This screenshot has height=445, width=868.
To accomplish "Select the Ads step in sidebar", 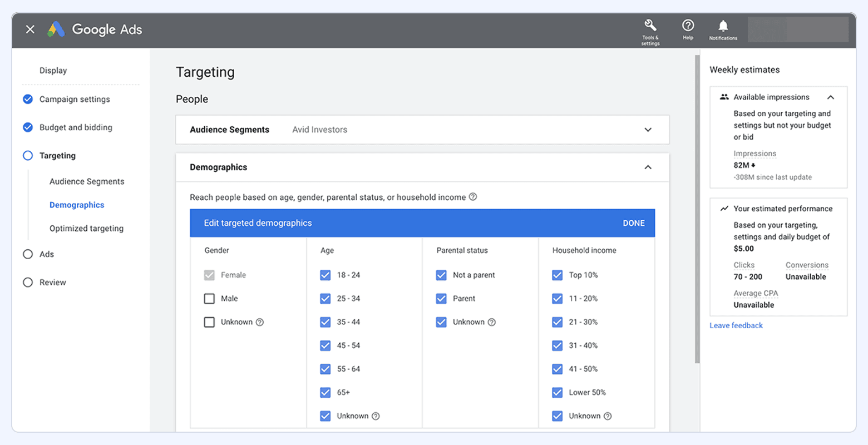I will tap(46, 254).
